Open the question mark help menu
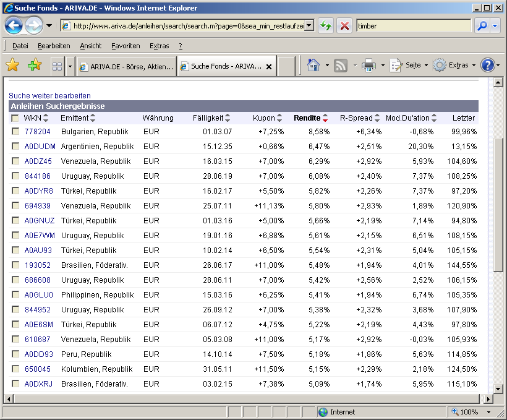 181,46
